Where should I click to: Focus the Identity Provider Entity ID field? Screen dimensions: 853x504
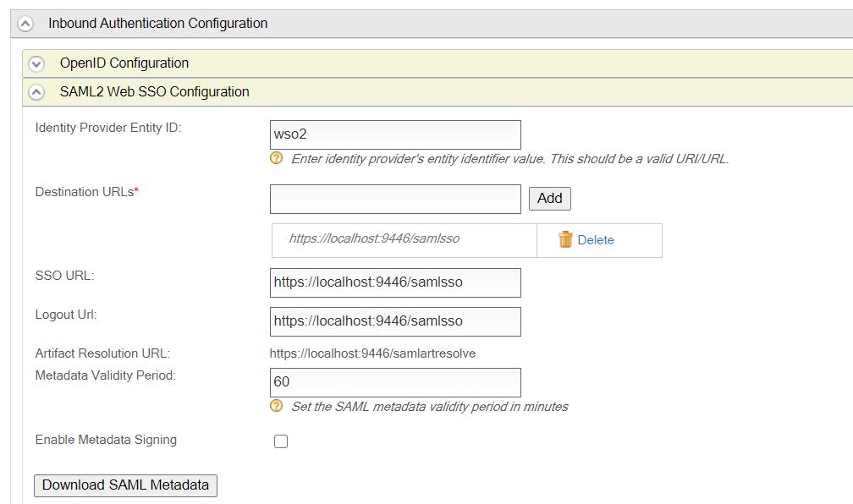click(395, 134)
